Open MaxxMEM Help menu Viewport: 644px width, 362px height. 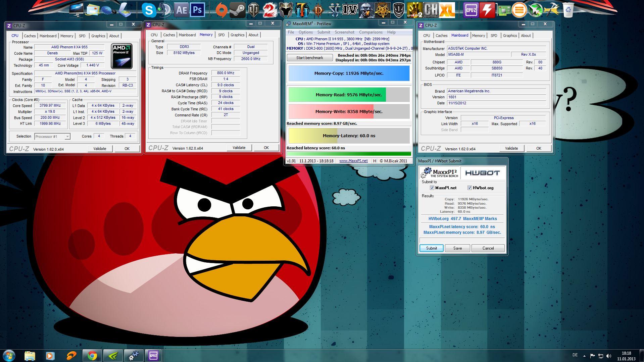pyautogui.click(x=391, y=32)
